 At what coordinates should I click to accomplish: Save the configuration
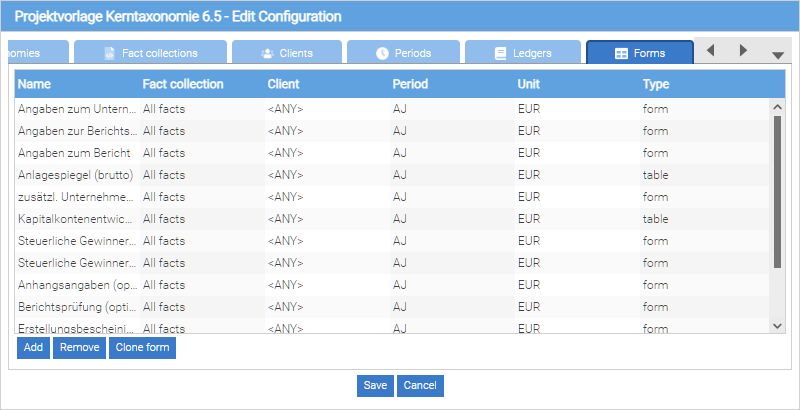click(x=375, y=386)
